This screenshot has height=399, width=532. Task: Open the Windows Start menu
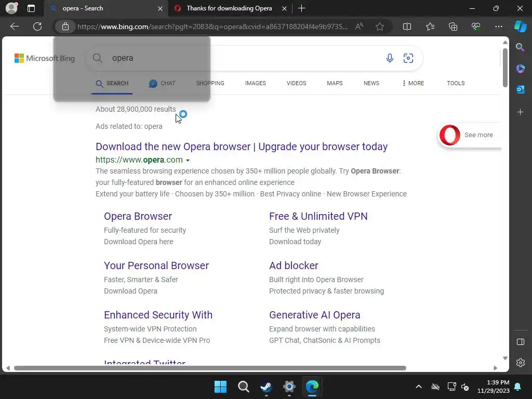click(x=220, y=387)
